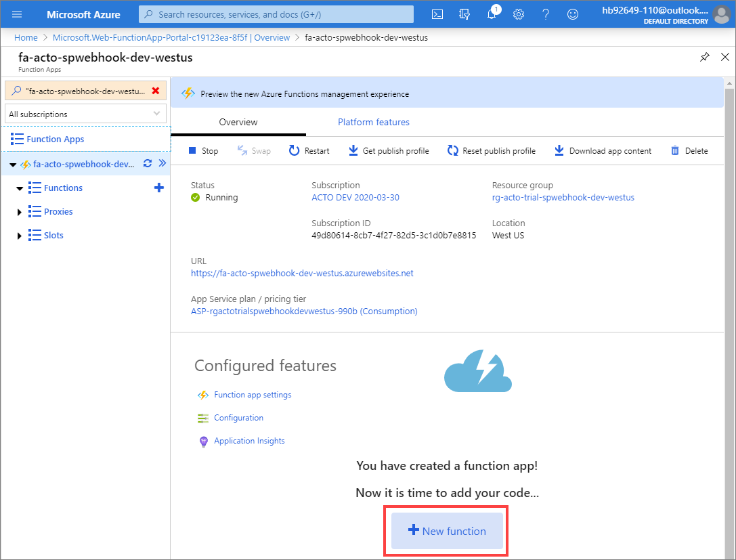
Task: Open the Directory and subscription filter icon
Action: (x=464, y=14)
